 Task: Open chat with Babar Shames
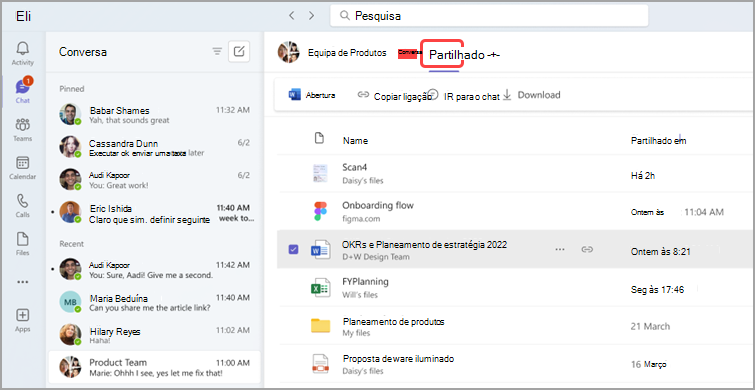pos(155,115)
